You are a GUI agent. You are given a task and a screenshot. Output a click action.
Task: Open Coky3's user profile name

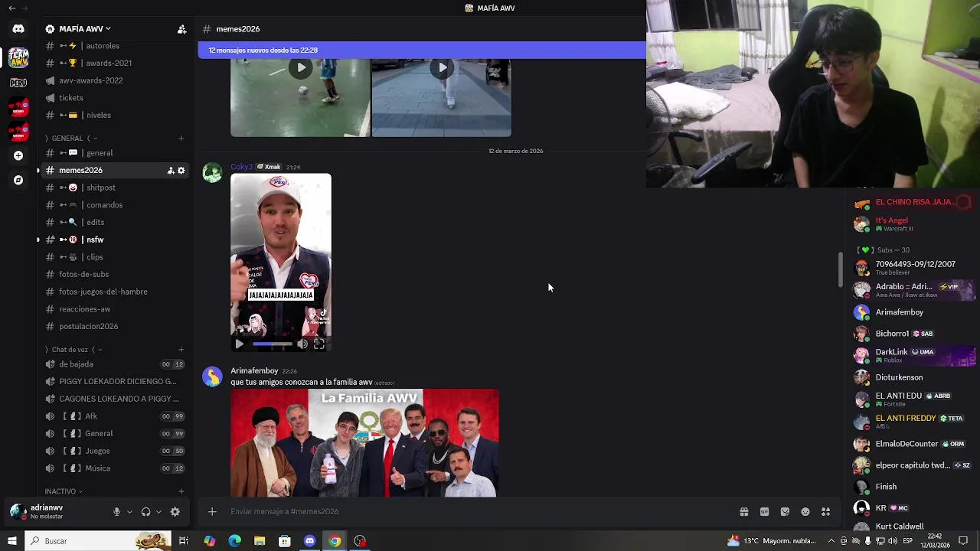click(241, 167)
